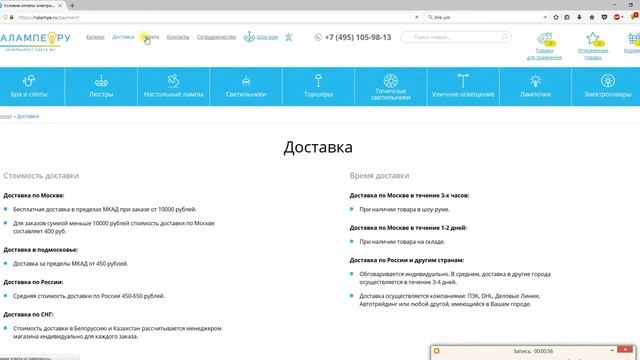Image resolution: width=640 pixels, height=360 pixels.
Task: Bookmark page with the star icon
Action: click(x=556, y=17)
